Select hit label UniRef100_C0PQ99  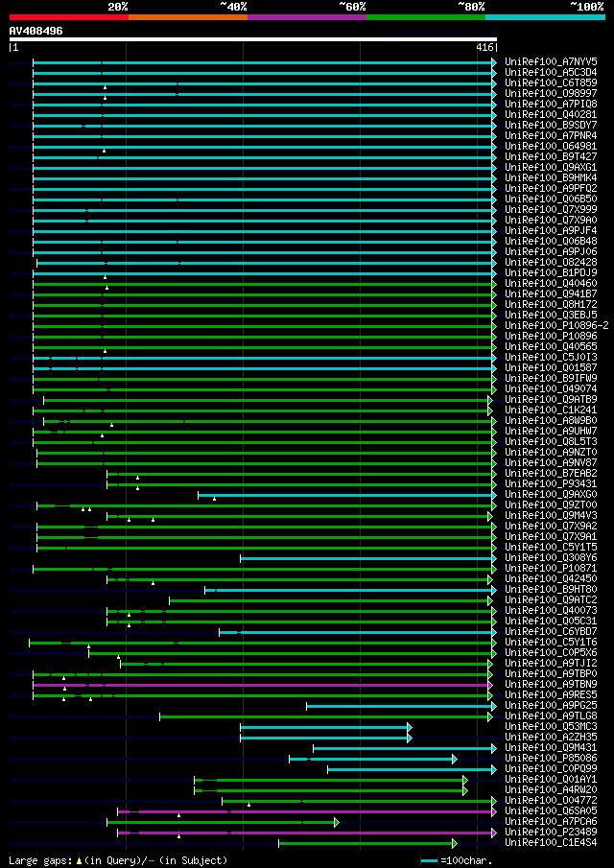pos(551,768)
